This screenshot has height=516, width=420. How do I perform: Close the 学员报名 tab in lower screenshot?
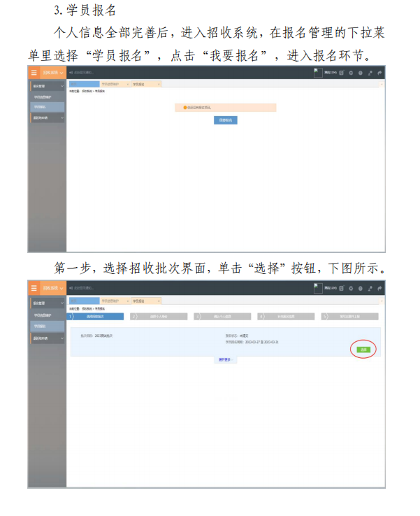click(159, 301)
